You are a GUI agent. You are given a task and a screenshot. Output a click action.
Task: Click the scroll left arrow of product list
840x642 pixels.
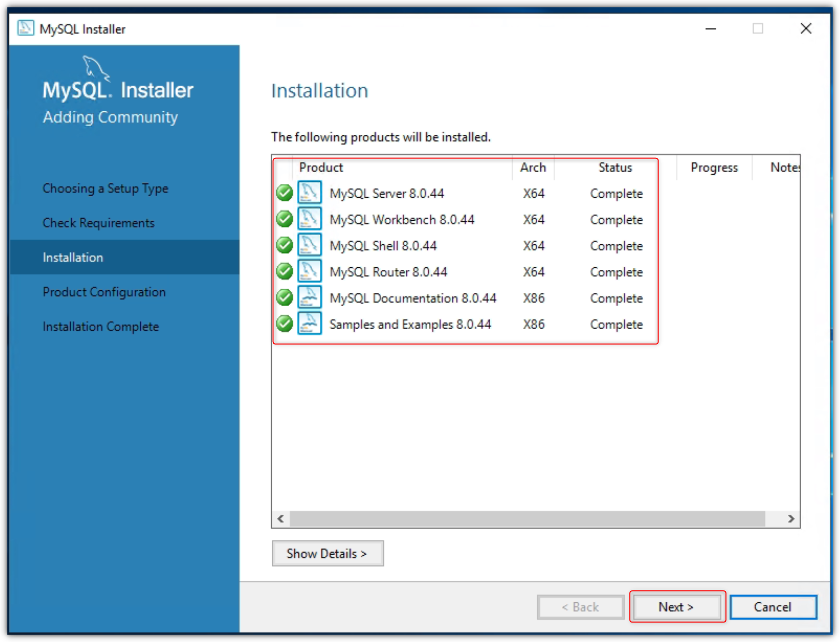coord(281,519)
